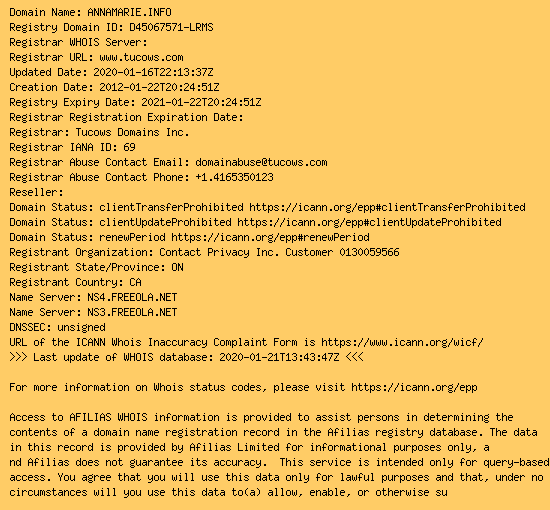Click the DNSSEC unsigned value
Screen dimensions: 550x510
coord(81,328)
